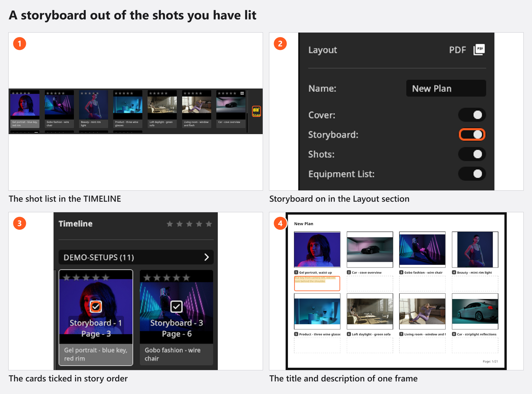Click storyboard frame 8 image, Car - striplight reflections
This screenshot has height=394, width=532.
[475, 311]
